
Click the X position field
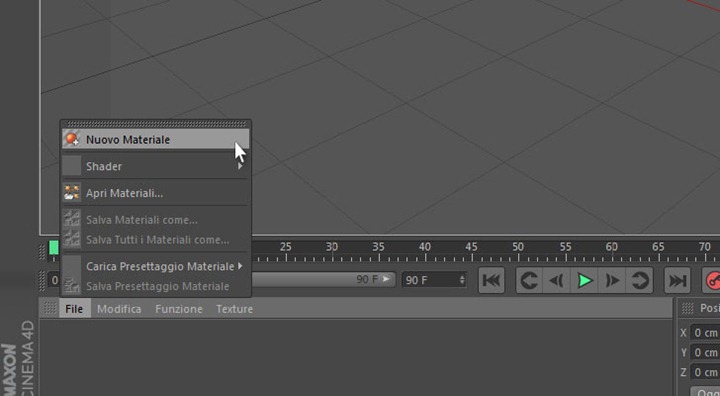click(705, 332)
